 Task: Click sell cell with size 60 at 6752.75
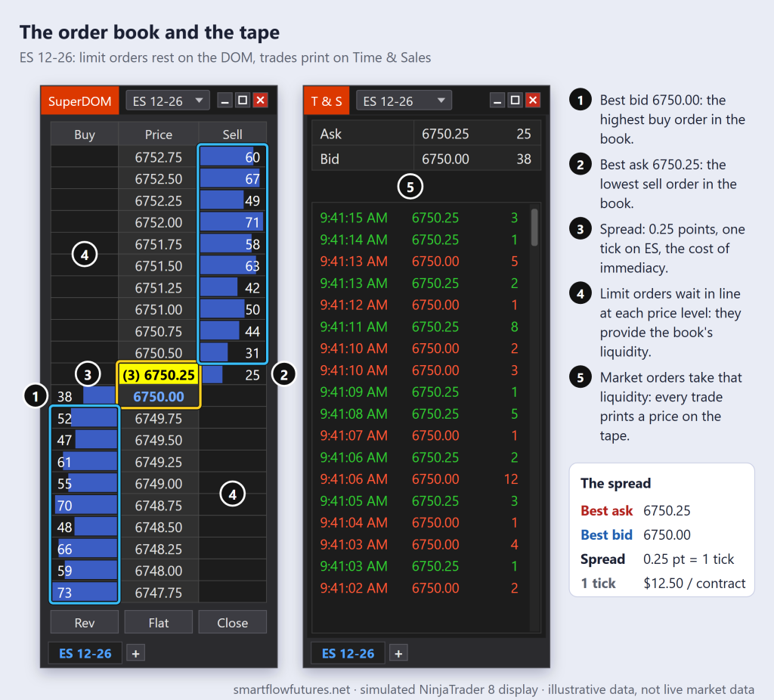[x=233, y=157]
